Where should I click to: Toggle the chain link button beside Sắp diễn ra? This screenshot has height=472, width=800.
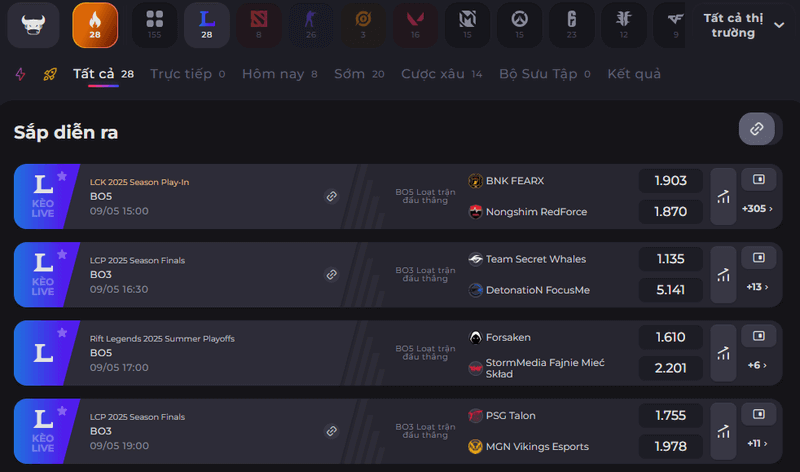pos(757,129)
